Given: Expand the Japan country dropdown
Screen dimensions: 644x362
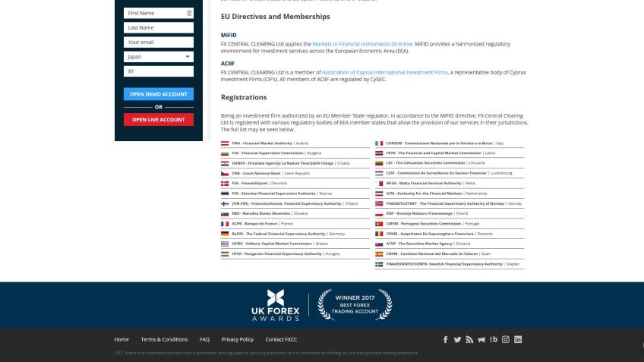Looking at the screenshot, I should coord(158,56).
